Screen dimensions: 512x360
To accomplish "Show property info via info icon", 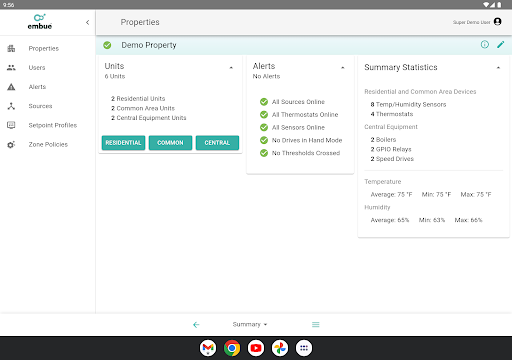I will click(485, 44).
